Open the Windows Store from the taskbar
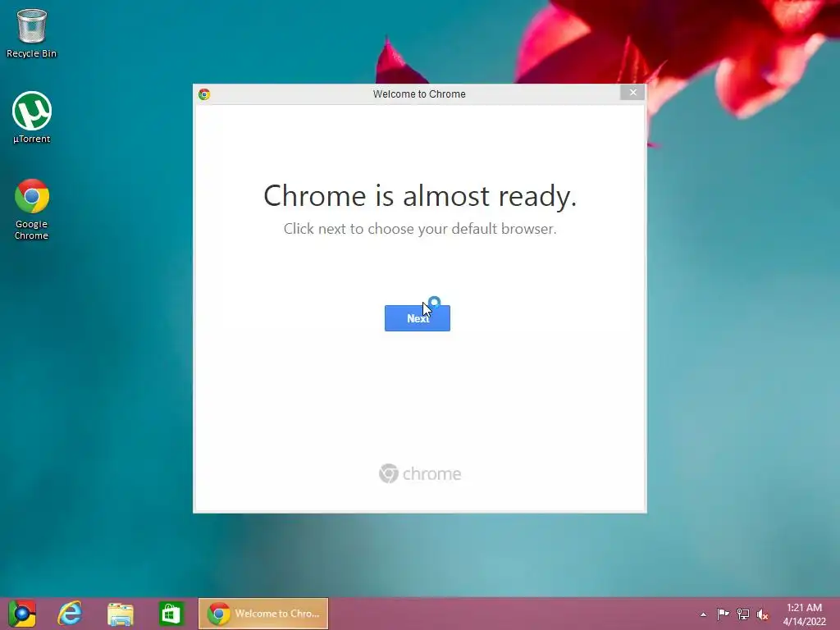840x630 pixels. 171,614
